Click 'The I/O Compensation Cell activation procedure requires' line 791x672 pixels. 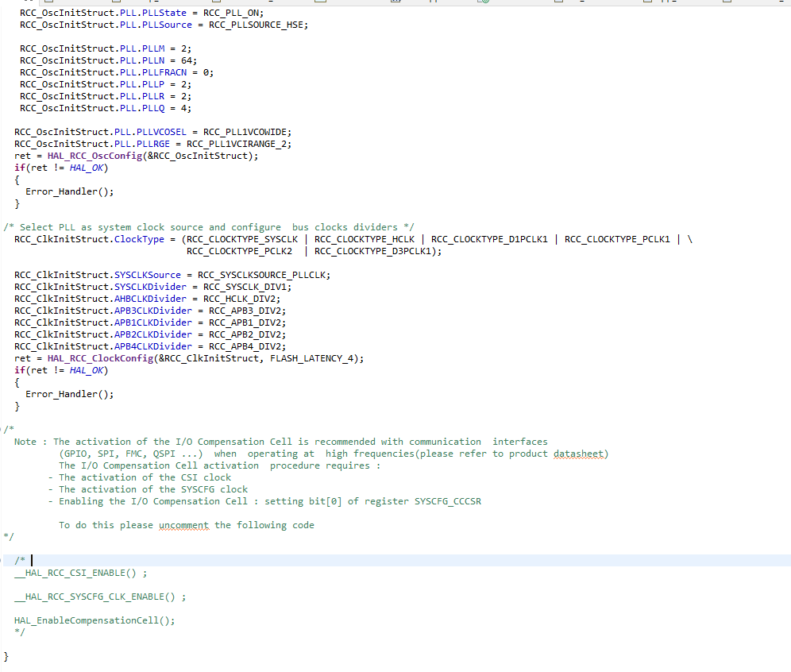[x=220, y=465]
